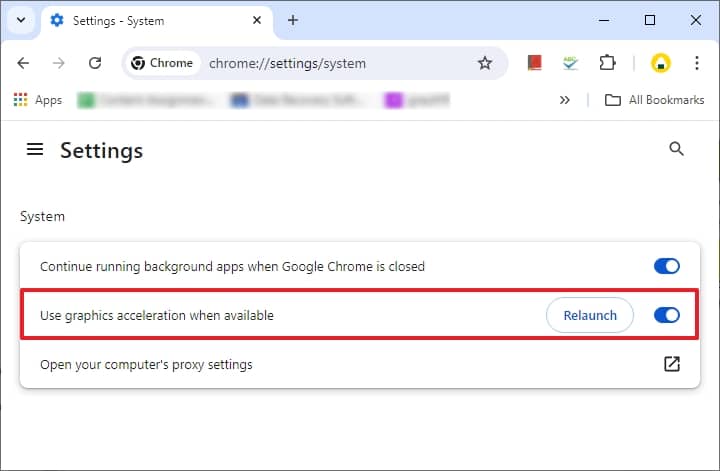The width and height of the screenshot is (720, 471).
Task: Open the first green bookmark in bookmarks bar
Action: [145, 100]
